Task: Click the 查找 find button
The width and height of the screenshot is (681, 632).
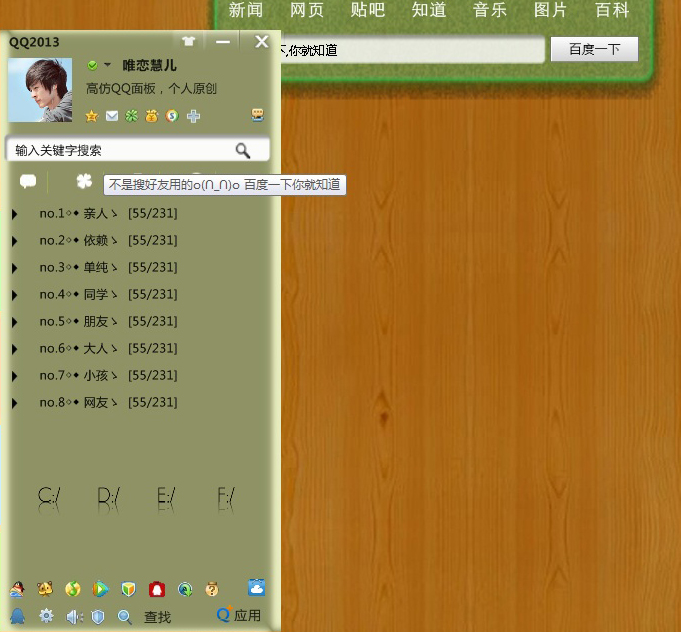Action: (x=157, y=617)
